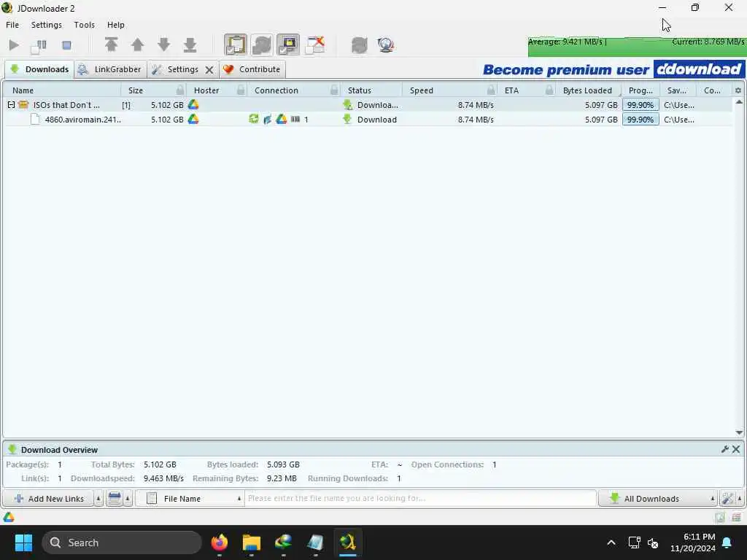The image size is (747, 560).
Task: Click Google Drive hoster icon in package row
Action: click(x=193, y=104)
